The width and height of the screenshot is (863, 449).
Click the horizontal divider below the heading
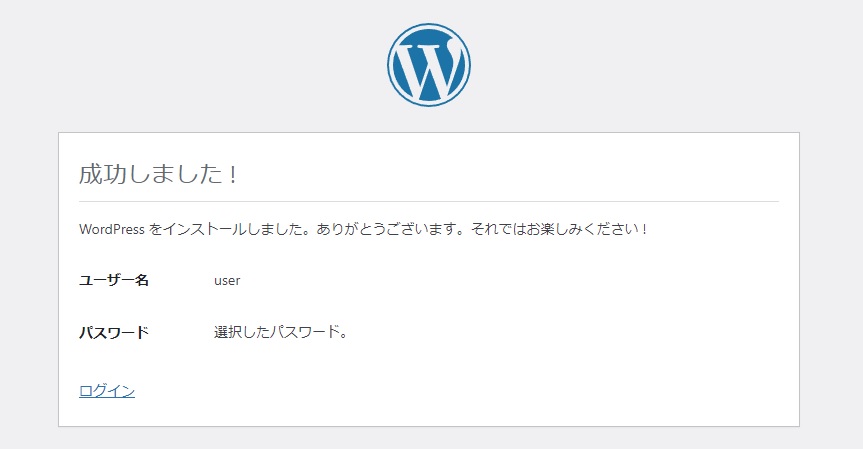click(x=428, y=201)
